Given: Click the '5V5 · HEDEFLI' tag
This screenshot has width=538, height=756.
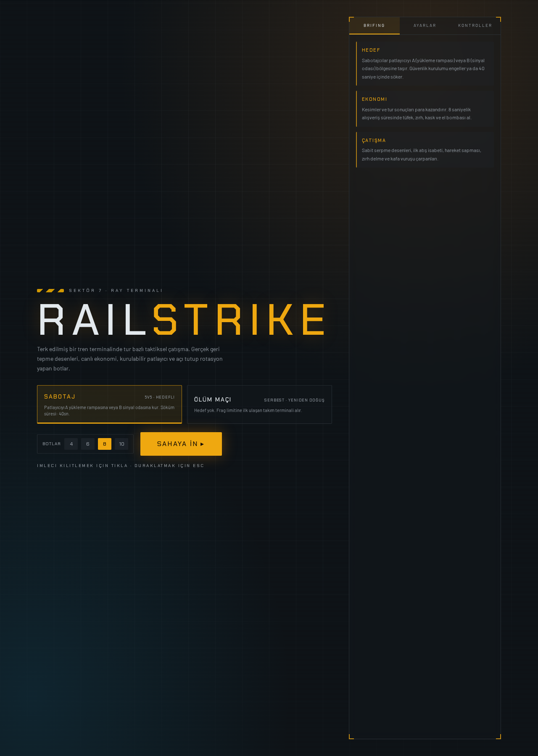Looking at the screenshot, I should 160,397.
